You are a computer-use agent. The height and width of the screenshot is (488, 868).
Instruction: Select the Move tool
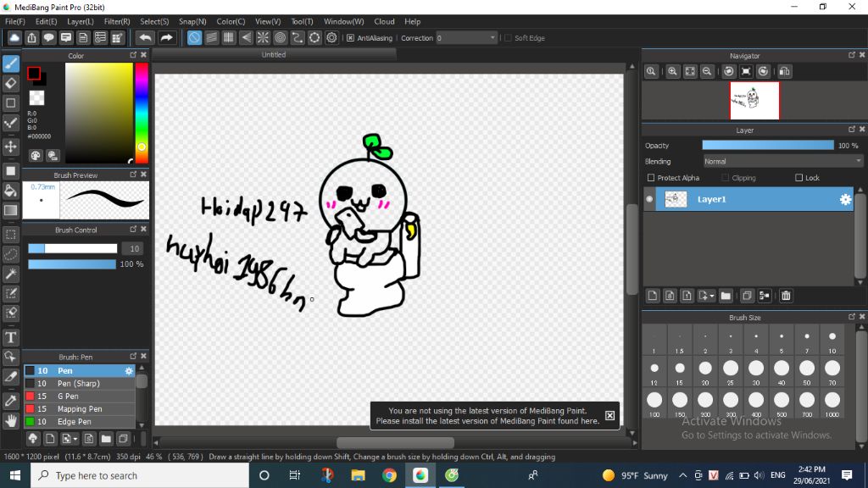point(11,147)
